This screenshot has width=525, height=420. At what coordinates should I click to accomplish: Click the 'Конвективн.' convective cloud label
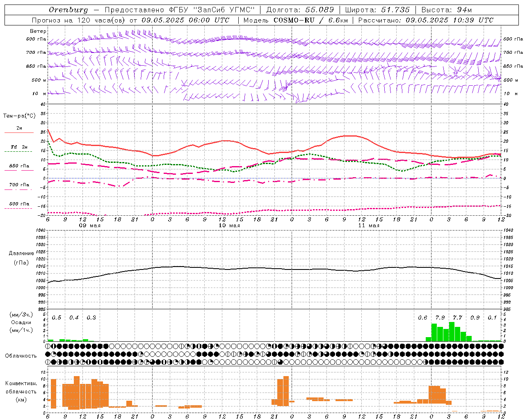pos(21,383)
